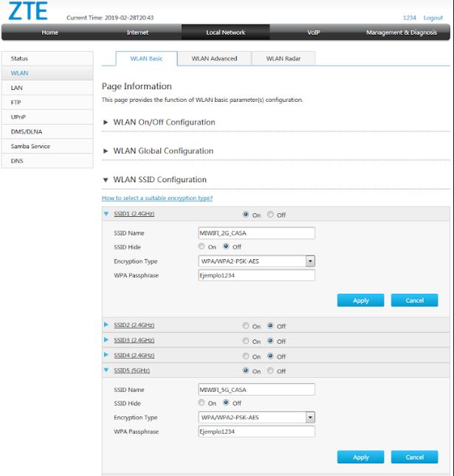Viewport: 454px width, 476px height.
Task: Click Apply button for SSID1
Action: 360,300
